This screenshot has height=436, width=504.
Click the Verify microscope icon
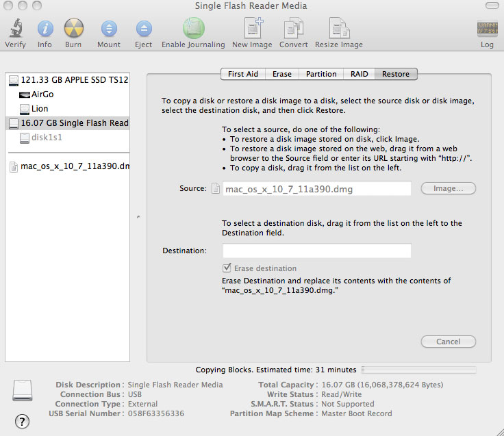pyautogui.click(x=15, y=29)
